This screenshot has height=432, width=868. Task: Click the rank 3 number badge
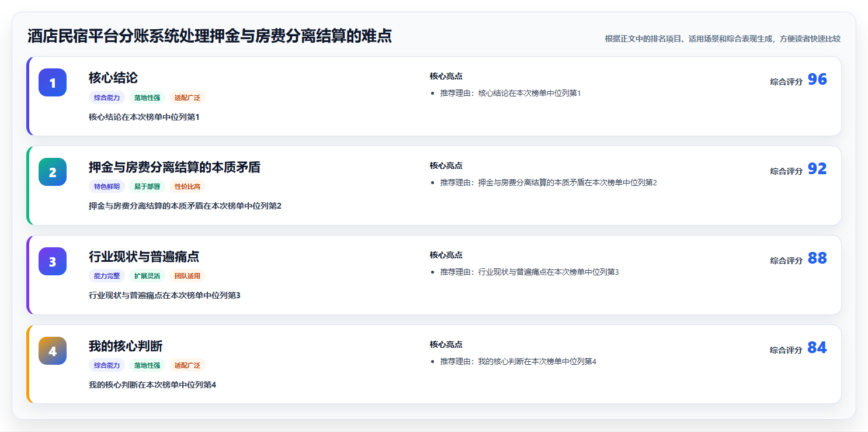coord(53,261)
